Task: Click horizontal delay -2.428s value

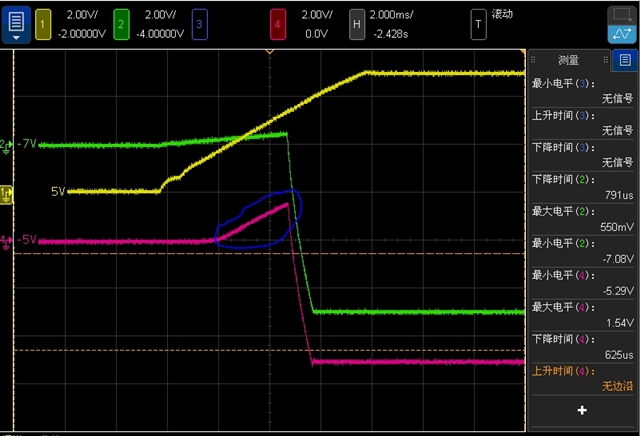Action: pyautogui.click(x=390, y=34)
